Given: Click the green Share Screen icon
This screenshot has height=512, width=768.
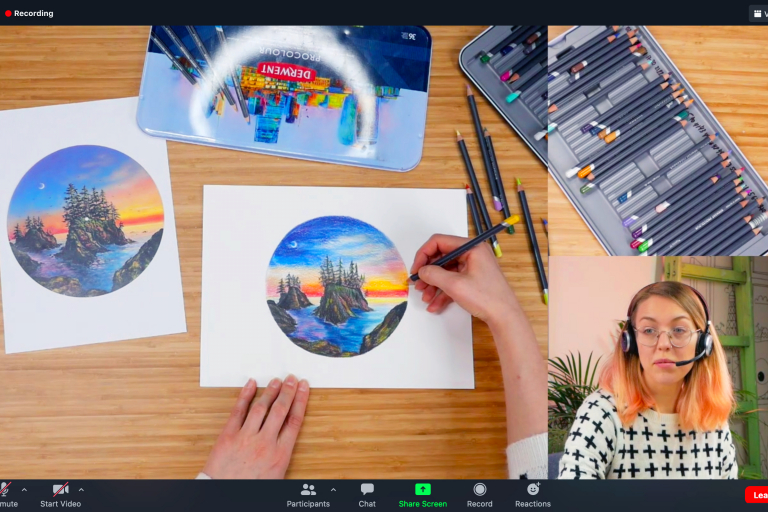Looking at the screenshot, I should tap(422, 489).
